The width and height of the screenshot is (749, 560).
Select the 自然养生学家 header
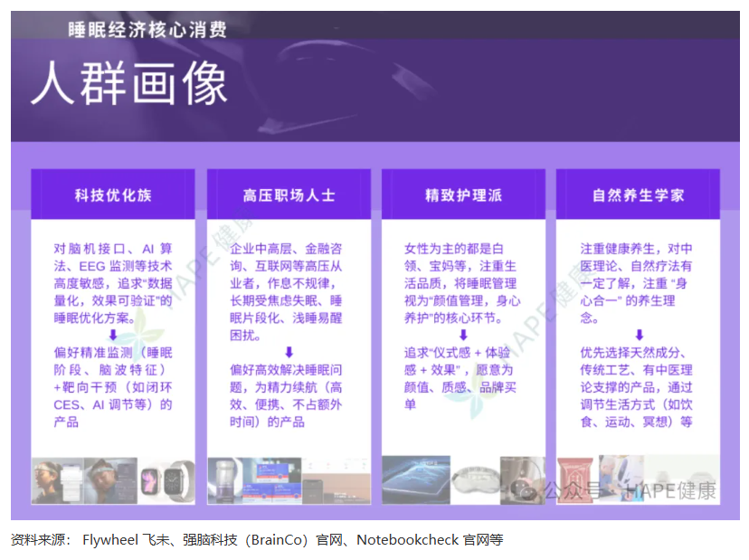coord(639,195)
